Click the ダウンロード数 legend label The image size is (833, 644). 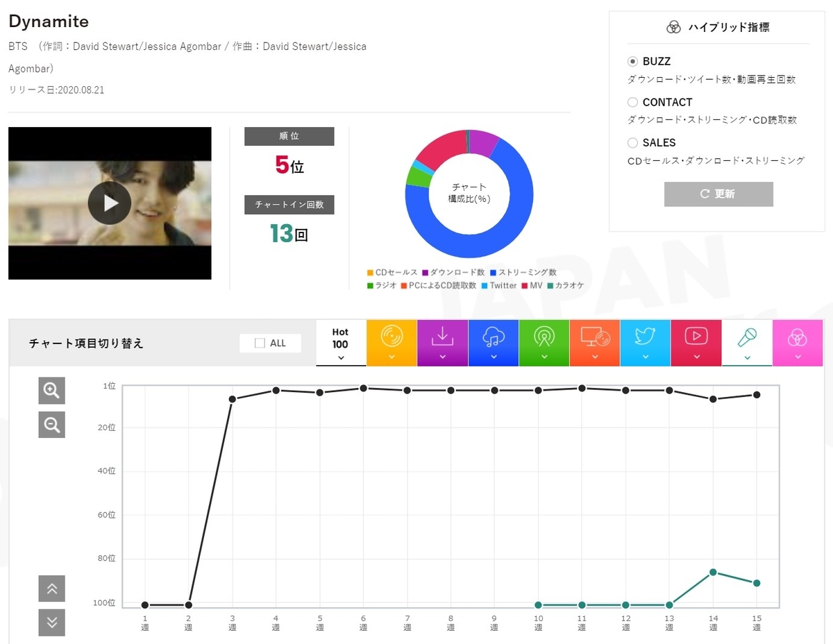click(x=457, y=273)
